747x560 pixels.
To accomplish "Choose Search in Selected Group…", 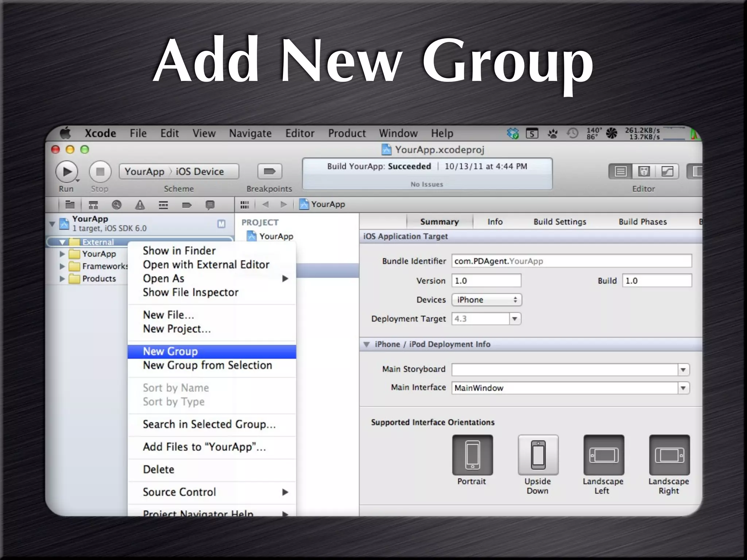I will [x=212, y=424].
